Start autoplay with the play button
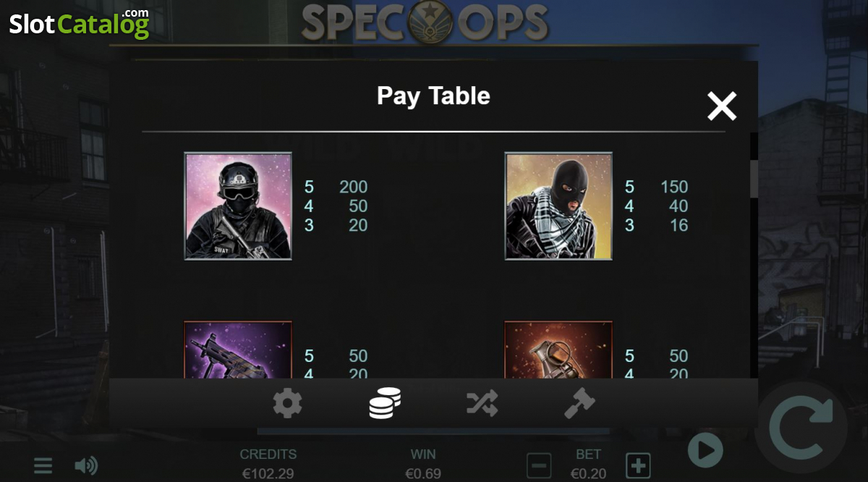Image resolution: width=868 pixels, height=482 pixels. point(705,451)
